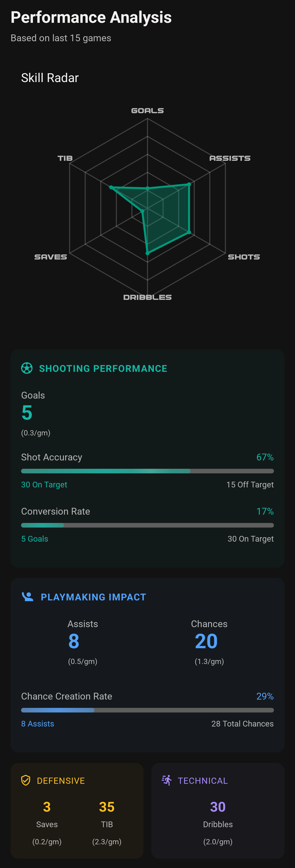Viewport: 295px width, 868px height.
Task: Click the Chance Creation Rate bar
Action: coord(147,710)
